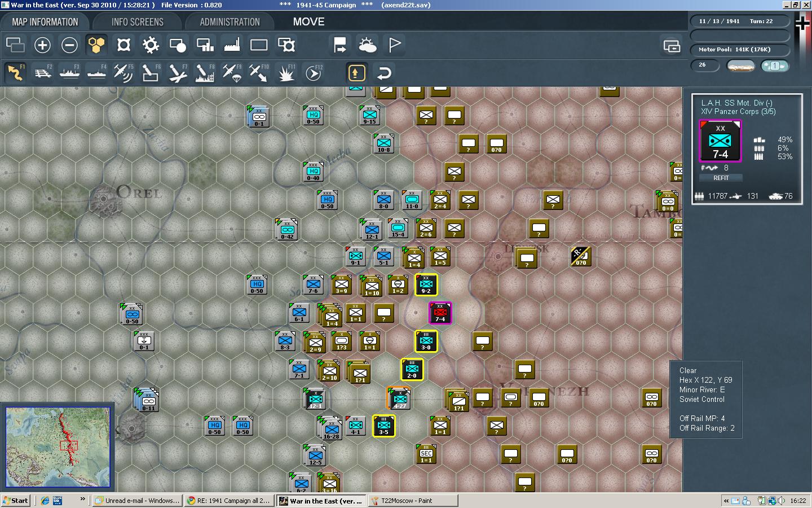Click the square bracket-corner icon in the toolbar
This screenshot has width=812, height=508.
pos(123,45)
